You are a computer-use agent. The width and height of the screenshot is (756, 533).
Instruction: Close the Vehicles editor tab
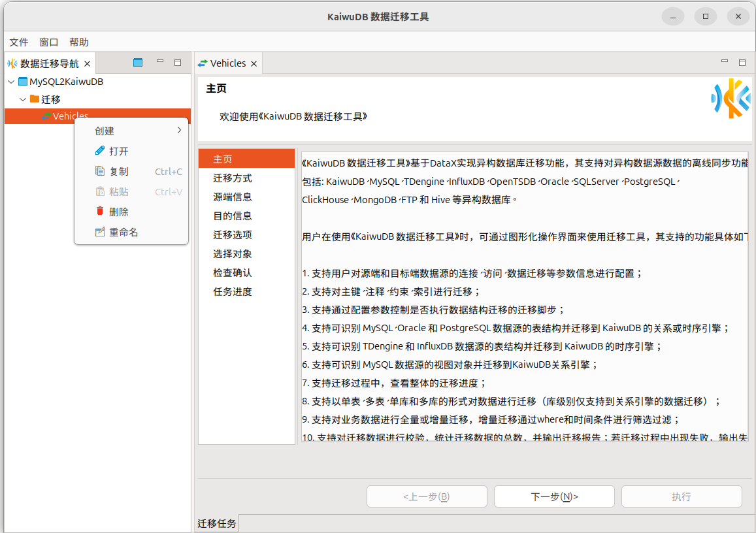254,64
